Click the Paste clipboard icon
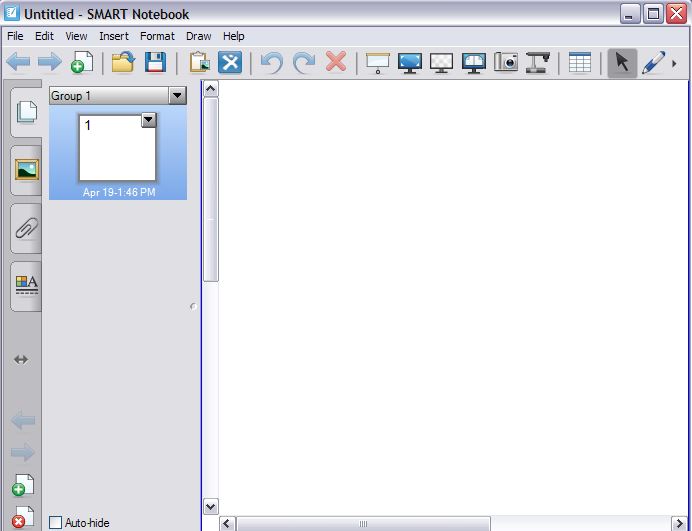Viewport: 692px width, 531px height. [x=199, y=62]
